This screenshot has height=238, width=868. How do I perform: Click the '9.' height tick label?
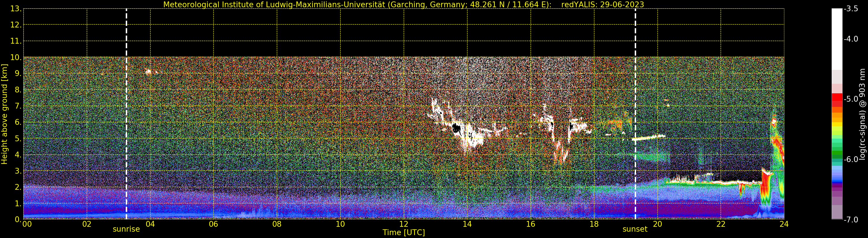18,74
